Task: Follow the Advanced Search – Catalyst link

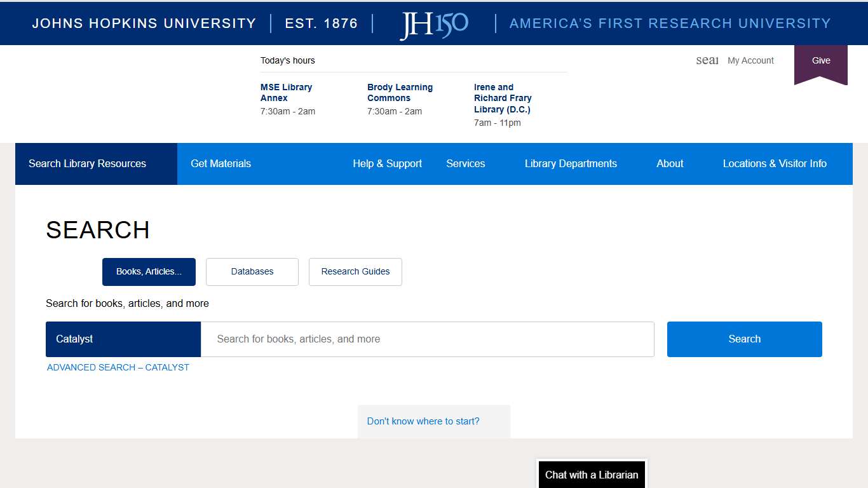Action: [118, 367]
